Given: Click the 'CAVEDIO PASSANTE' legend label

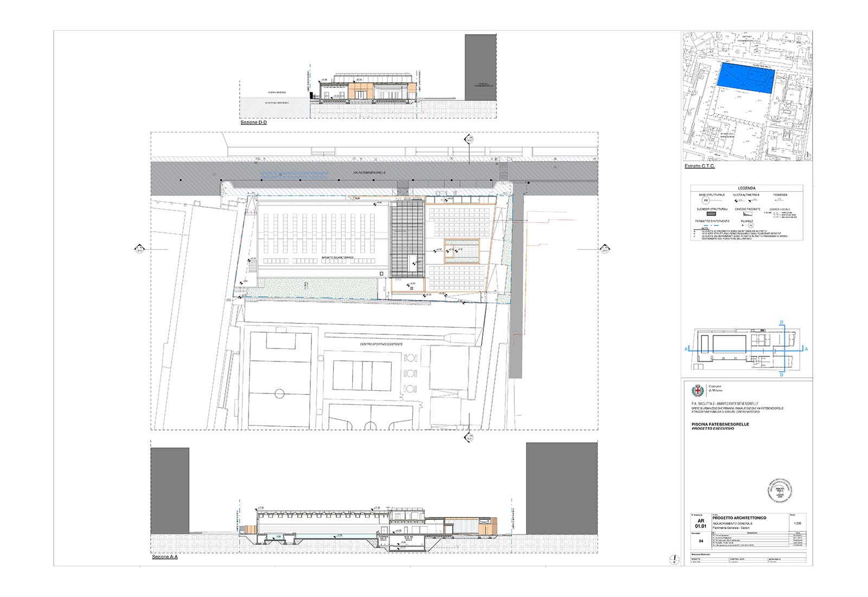Looking at the screenshot, I should 748,209.
